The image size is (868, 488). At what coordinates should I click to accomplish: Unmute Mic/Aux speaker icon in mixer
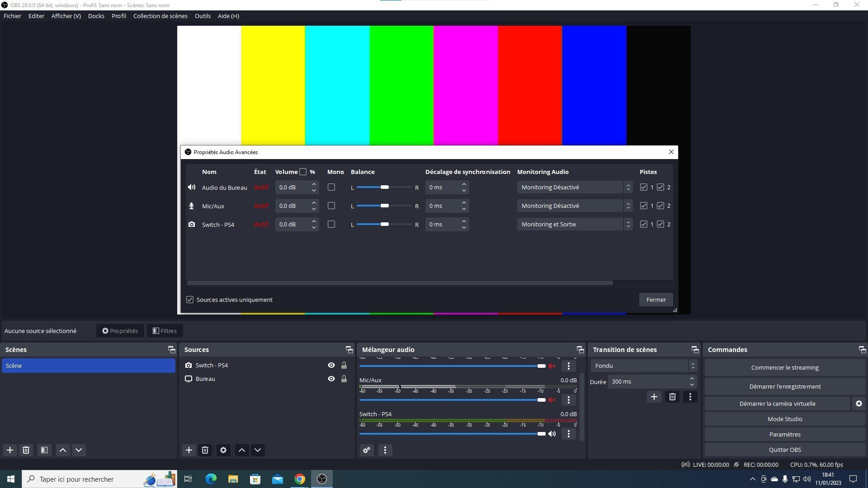(x=552, y=400)
